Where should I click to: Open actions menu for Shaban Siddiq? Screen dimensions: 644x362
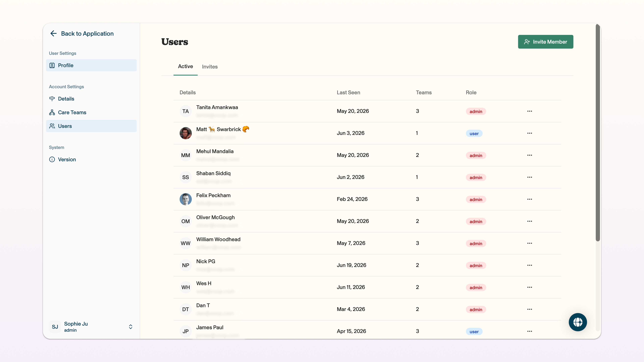click(x=529, y=177)
